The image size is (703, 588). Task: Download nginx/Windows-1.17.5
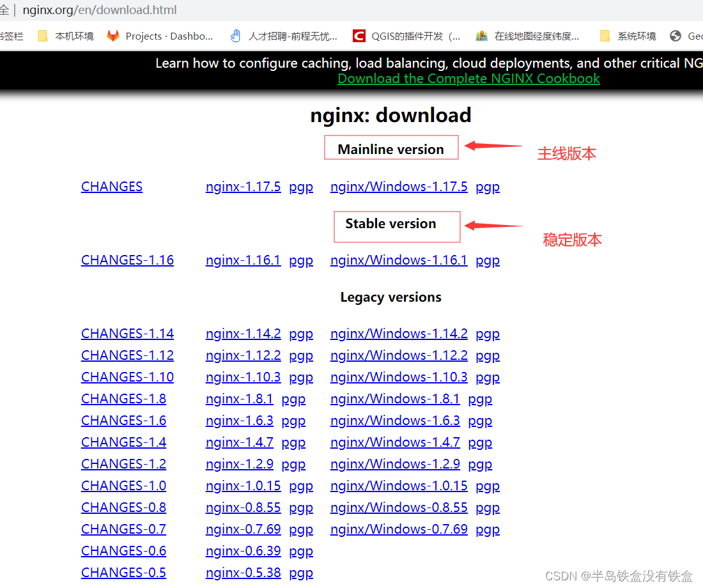click(x=399, y=187)
